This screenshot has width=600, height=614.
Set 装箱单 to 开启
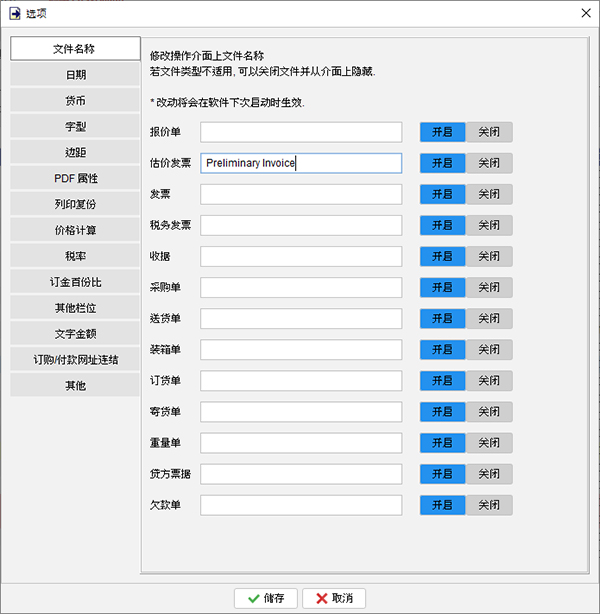tap(443, 349)
